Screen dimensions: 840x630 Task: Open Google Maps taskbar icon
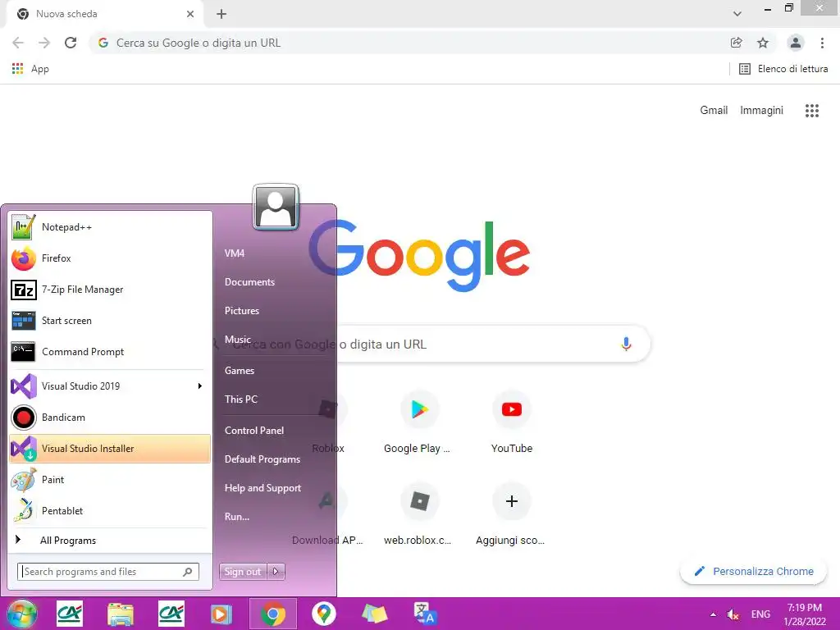(323, 614)
